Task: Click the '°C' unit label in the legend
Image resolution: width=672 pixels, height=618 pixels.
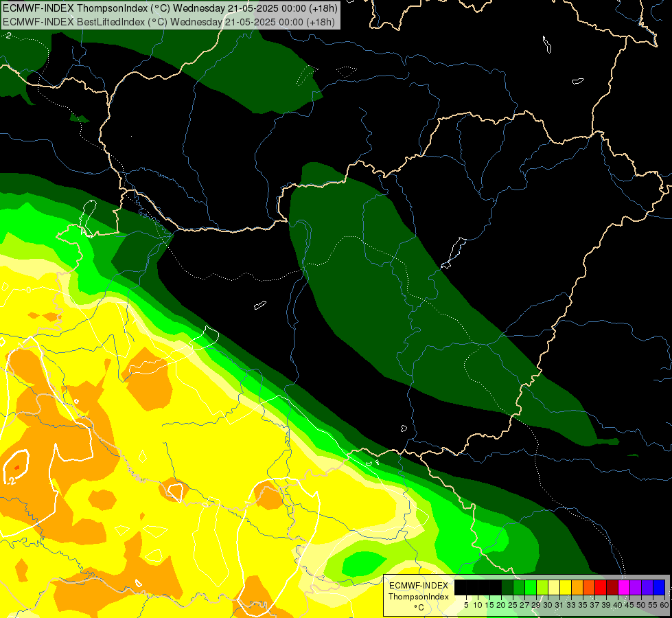Action: point(419,607)
